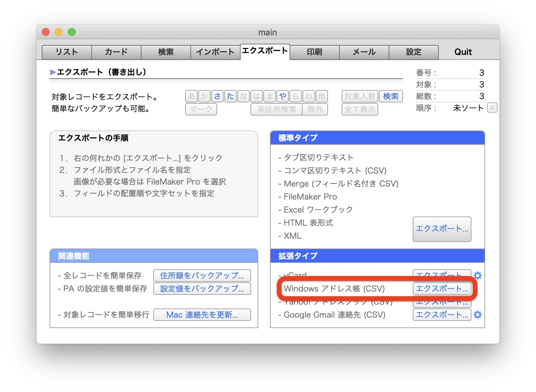Viewport: 536px width, 392px height.
Task: Click the Google Gmail export settings gear
Action: 478,315
